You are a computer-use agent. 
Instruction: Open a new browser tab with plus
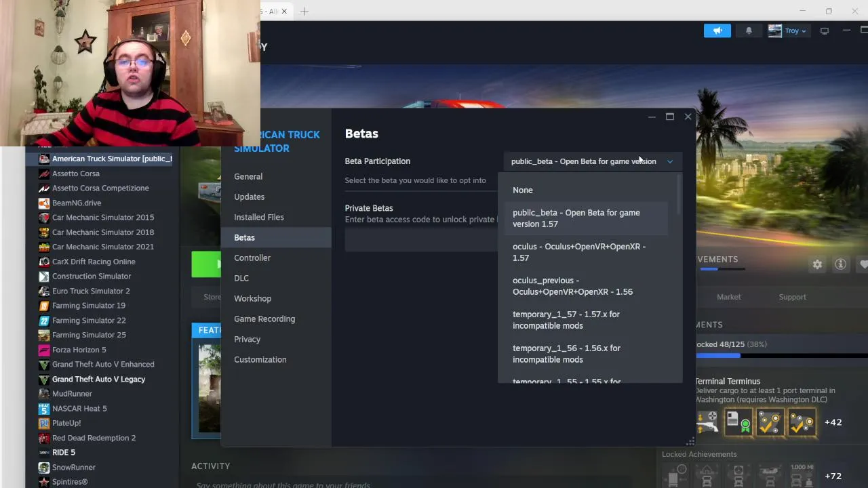(x=304, y=12)
